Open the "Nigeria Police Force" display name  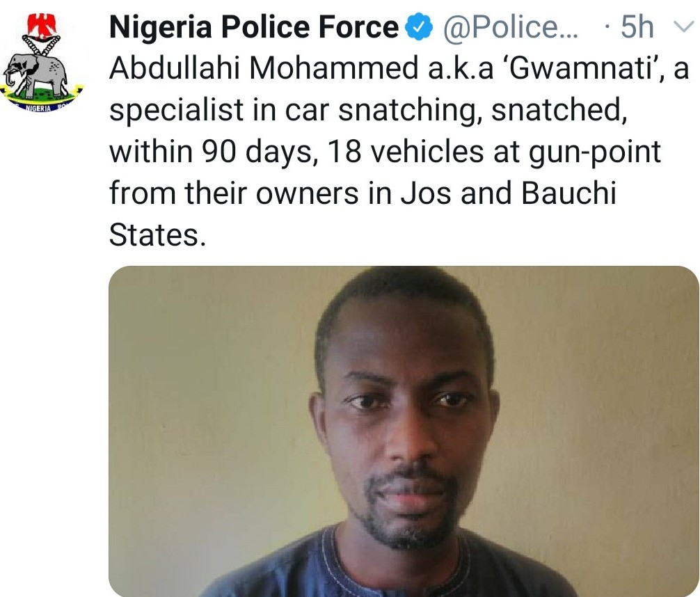pyautogui.click(x=254, y=27)
